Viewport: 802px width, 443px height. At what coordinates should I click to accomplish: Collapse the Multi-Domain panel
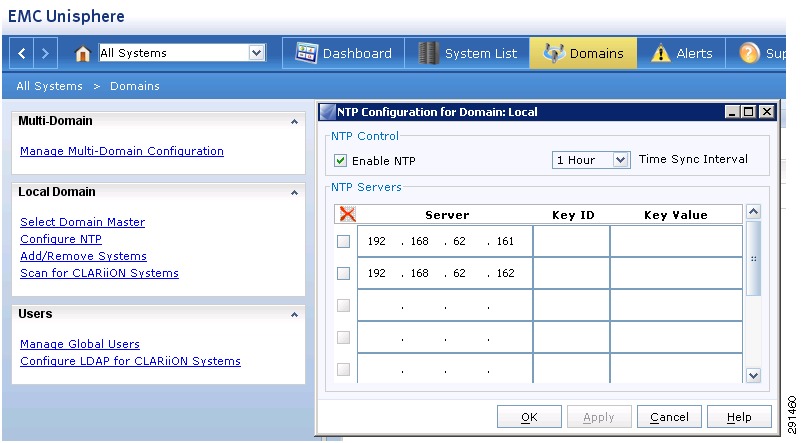pos(294,121)
